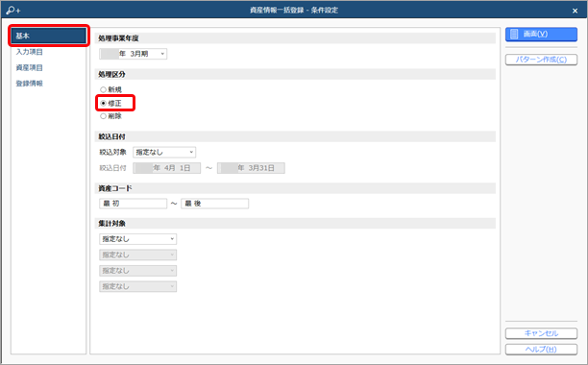Image resolution: width=588 pixels, height=365 pixels.
Task: Open the first 集計対象 指定なし dropdown
Action: [138, 239]
